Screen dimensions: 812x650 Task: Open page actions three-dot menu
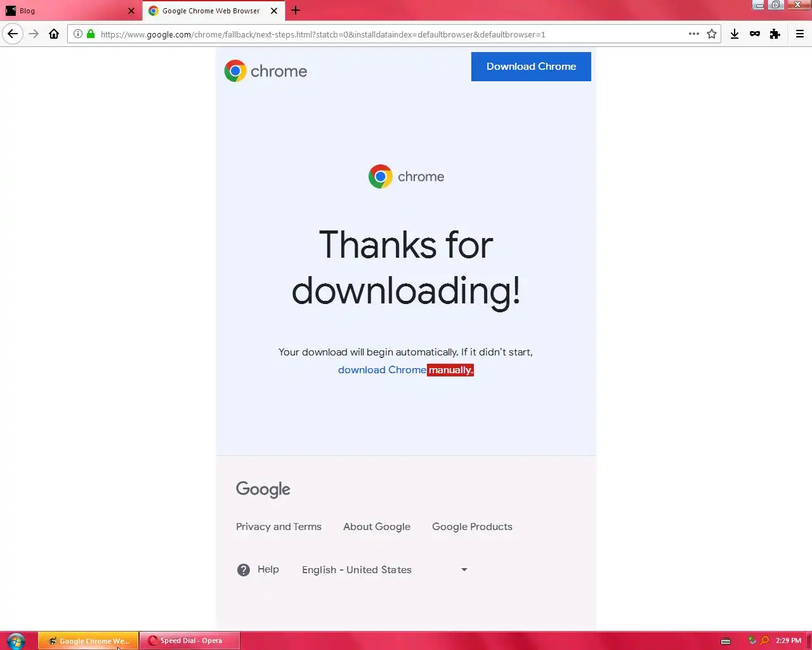pyautogui.click(x=694, y=34)
